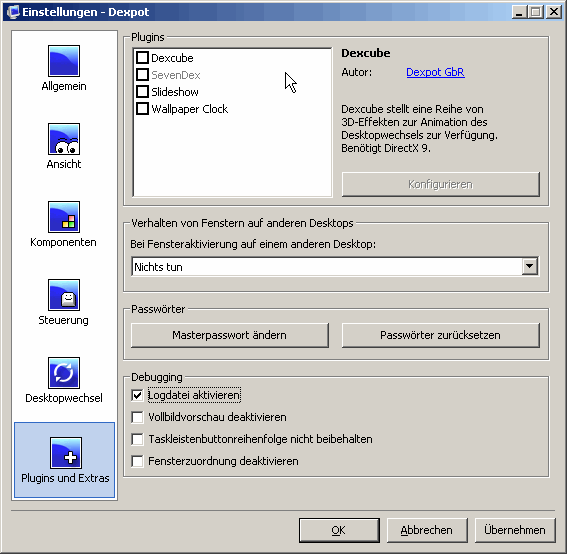Enable the Dexcube plugin checkbox
Image resolution: width=567 pixels, height=554 pixels.
pyautogui.click(x=142, y=58)
